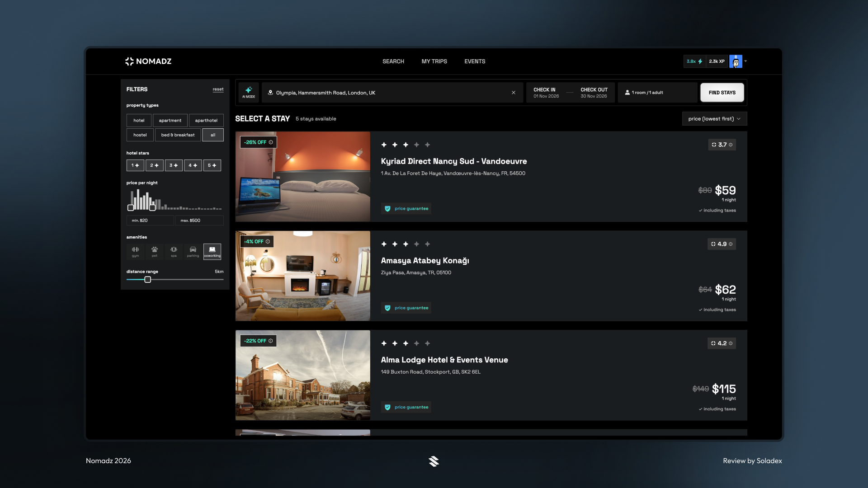Select the pet-friendly amenity icon
The image size is (868, 488).
coord(154,252)
